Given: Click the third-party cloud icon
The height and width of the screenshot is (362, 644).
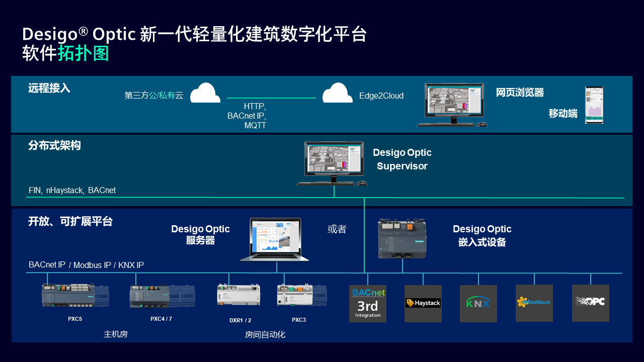Looking at the screenshot, I should tap(205, 93).
